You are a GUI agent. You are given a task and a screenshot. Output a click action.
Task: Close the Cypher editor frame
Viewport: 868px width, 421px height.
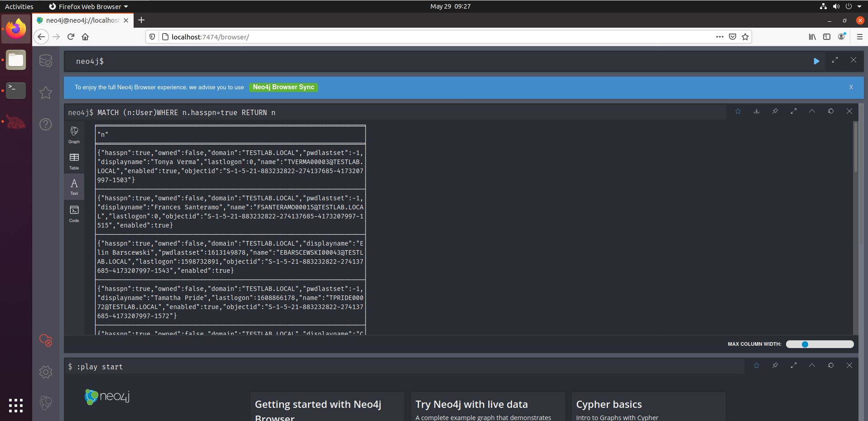(854, 60)
